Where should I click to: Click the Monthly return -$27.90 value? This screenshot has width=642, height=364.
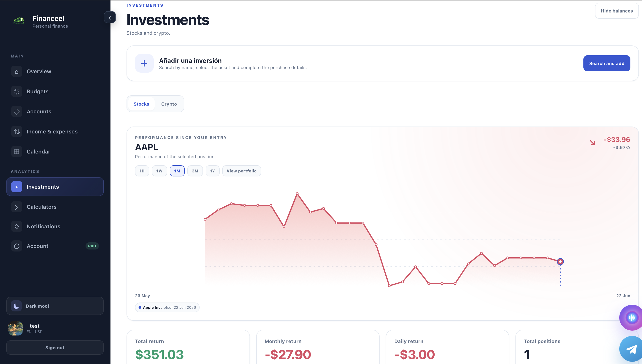point(288,354)
